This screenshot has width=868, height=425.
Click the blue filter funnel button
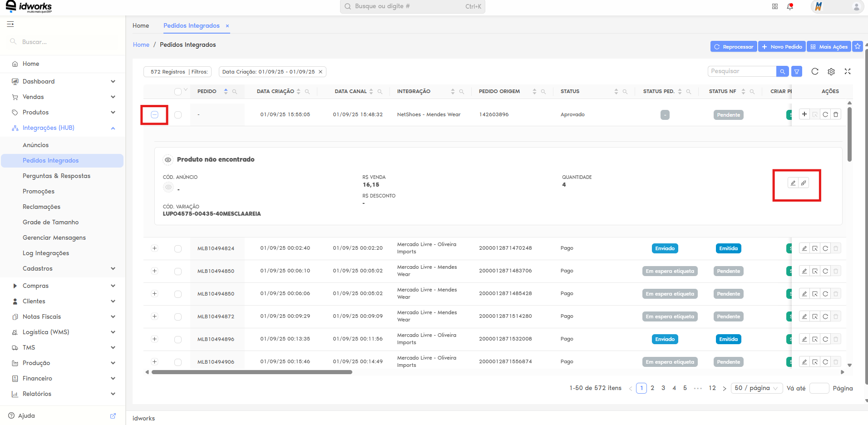pos(797,71)
